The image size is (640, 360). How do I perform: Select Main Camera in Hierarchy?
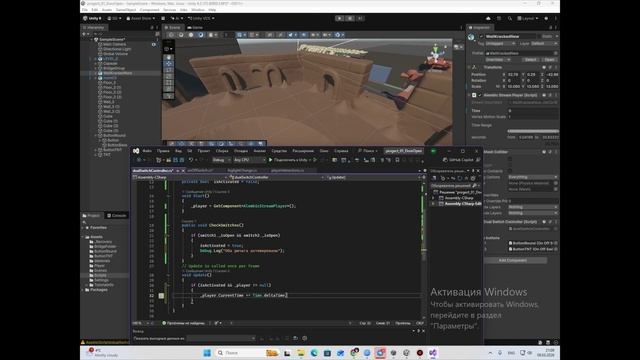click(114, 44)
